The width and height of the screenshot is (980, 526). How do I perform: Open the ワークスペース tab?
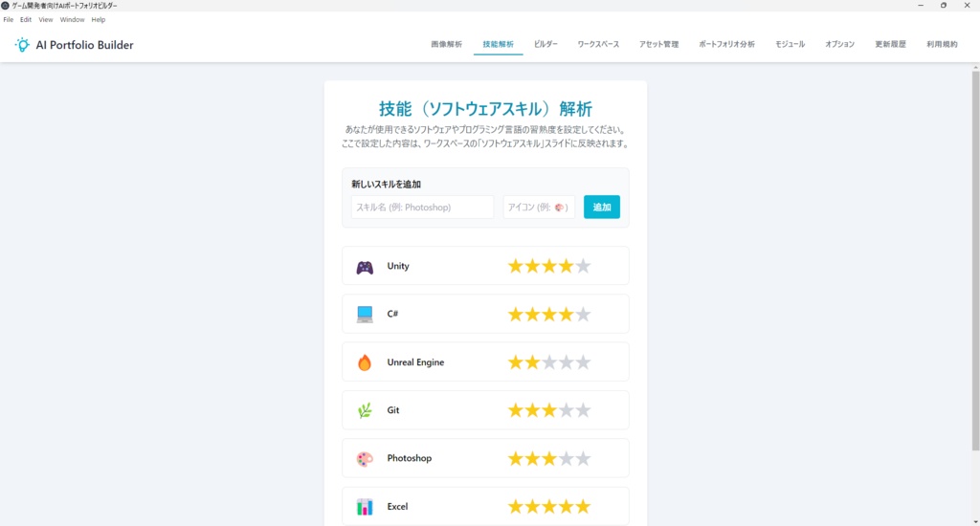point(598,44)
